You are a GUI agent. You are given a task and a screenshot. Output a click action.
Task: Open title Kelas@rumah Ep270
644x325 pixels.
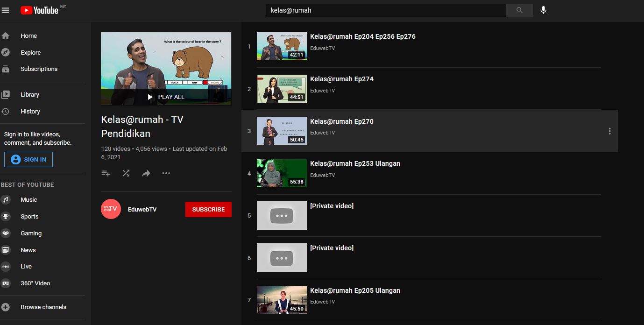pos(342,121)
